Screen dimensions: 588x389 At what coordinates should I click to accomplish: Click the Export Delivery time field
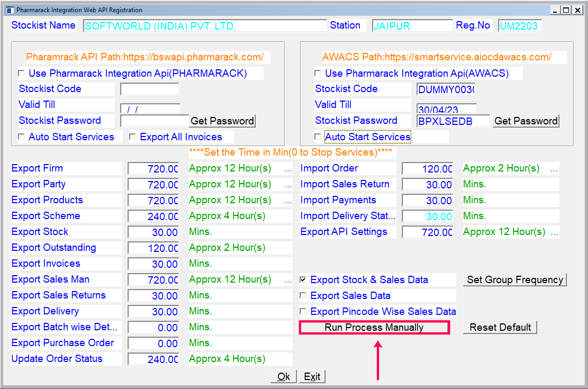pos(153,311)
